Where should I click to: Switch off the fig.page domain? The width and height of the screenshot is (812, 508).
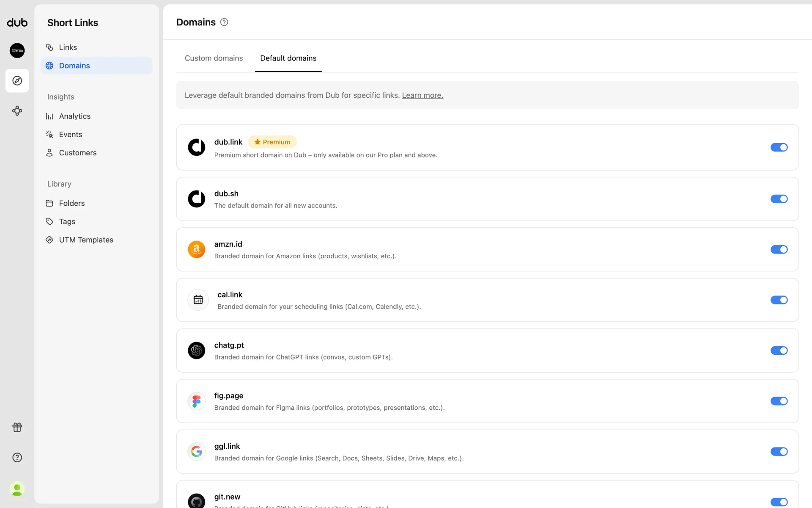coord(779,401)
